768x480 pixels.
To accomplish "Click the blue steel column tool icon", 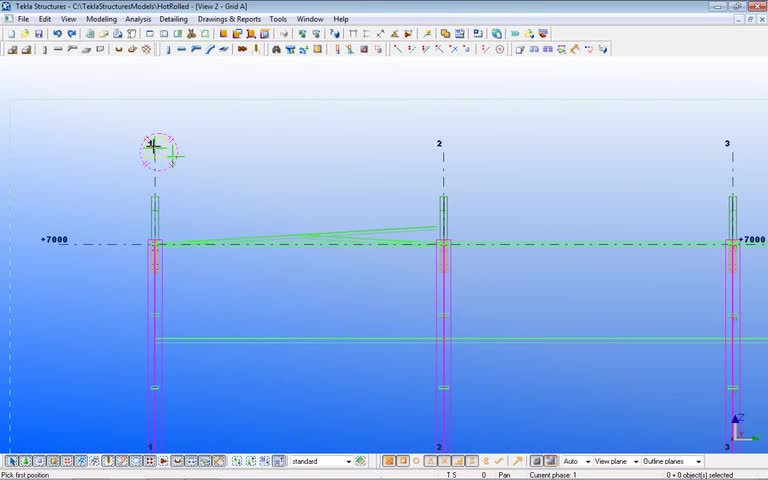I will click(168, 49).
